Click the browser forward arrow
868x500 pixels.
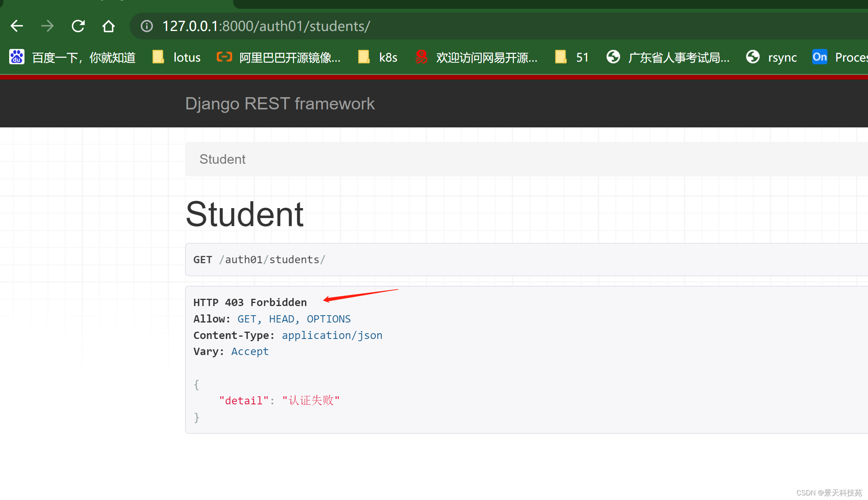tap(47, 26)
